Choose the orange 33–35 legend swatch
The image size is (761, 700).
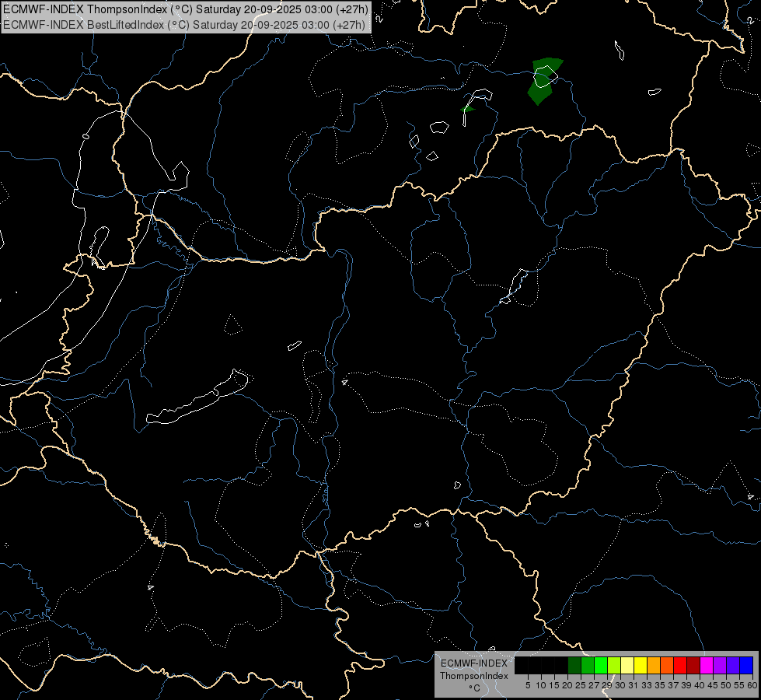654,666
